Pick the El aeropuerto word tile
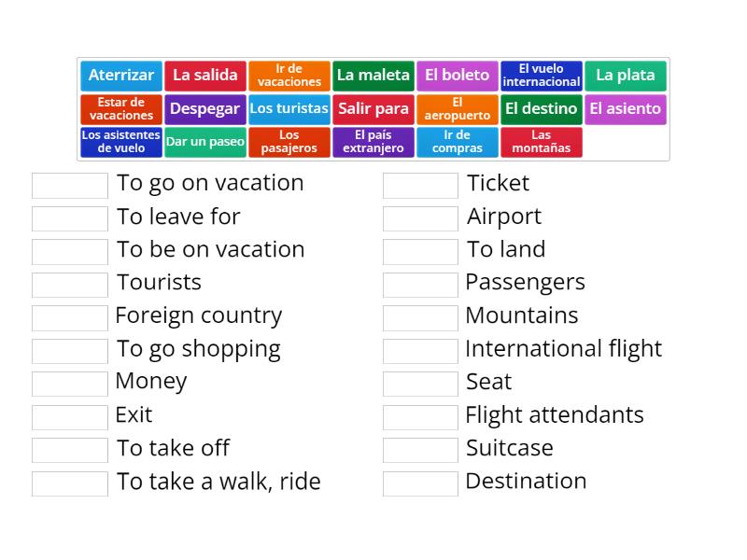This screenshot has height=560, width=747. point(457,109)
